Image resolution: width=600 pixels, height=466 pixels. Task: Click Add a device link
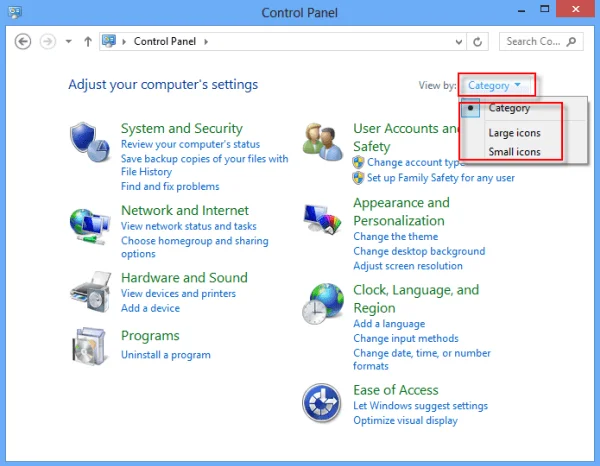pos(150,308)
